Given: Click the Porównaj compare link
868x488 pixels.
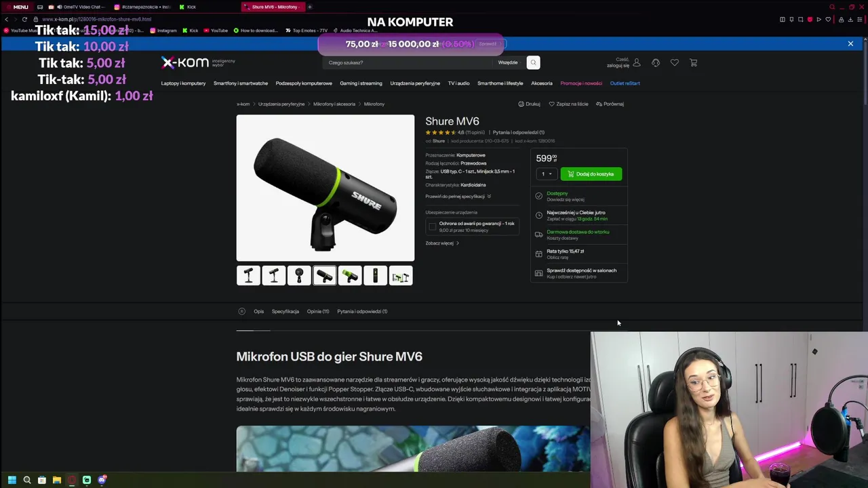Looking at the screenshot, I should [610, 104].
